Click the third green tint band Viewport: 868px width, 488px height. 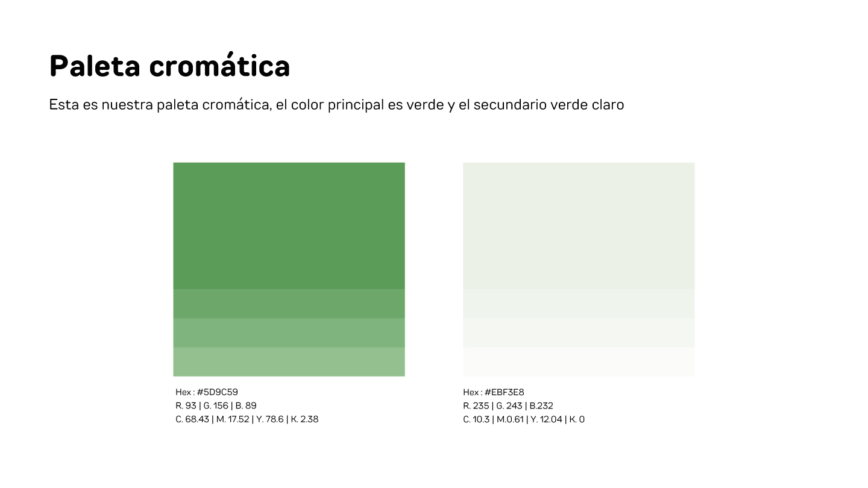[289, 333]
